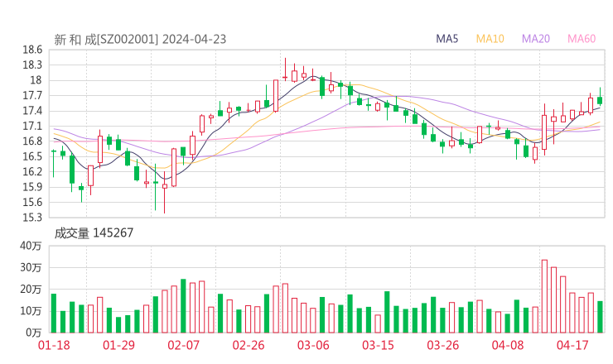Click the 成交量 145267 volume label
The width and height of the screenshot is (613, 364).
click(94, 233)
